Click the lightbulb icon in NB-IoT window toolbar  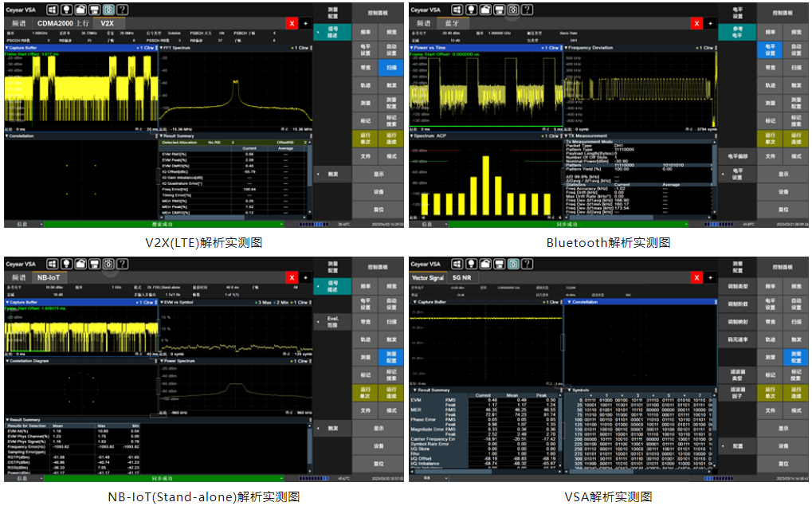coord(66,264)
